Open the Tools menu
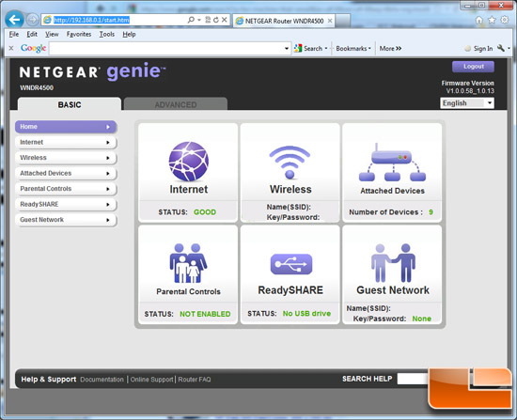The image size is (517, 420). [x=107, y=34]
